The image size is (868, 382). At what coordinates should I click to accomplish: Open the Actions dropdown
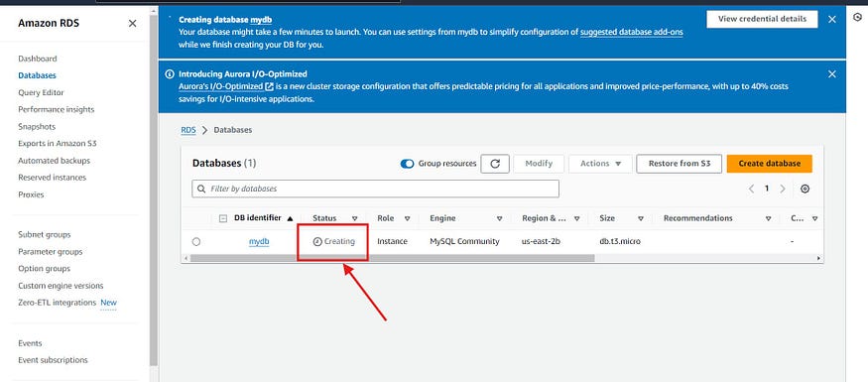click(x=600, y=164)
